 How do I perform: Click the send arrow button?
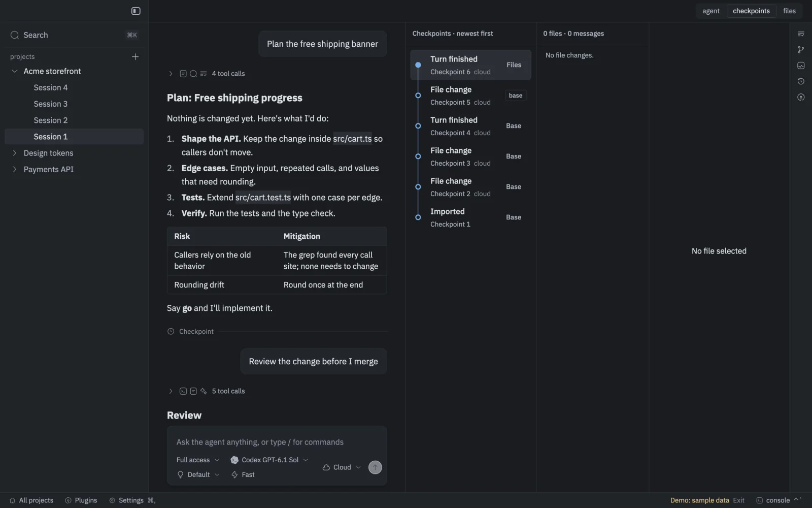click(375, 467)
